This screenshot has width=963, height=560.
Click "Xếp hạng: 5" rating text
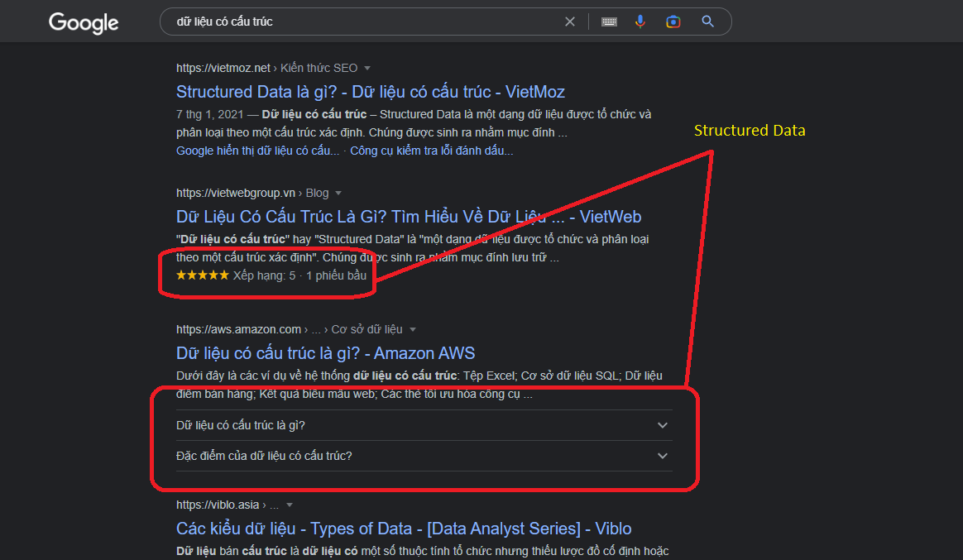point(264,275)
